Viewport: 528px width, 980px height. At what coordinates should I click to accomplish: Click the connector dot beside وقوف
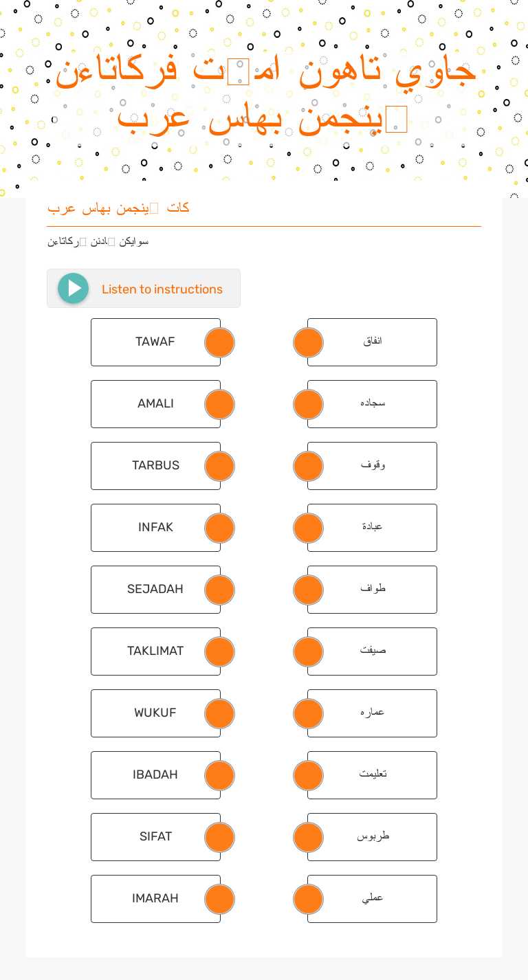pyautogui.click(x=308, y=466)
